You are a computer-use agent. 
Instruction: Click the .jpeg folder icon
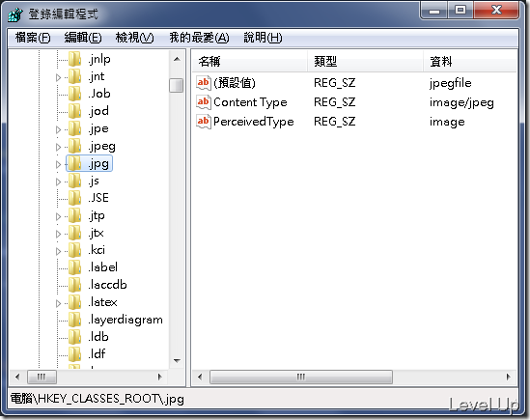(x=74, y=146)
